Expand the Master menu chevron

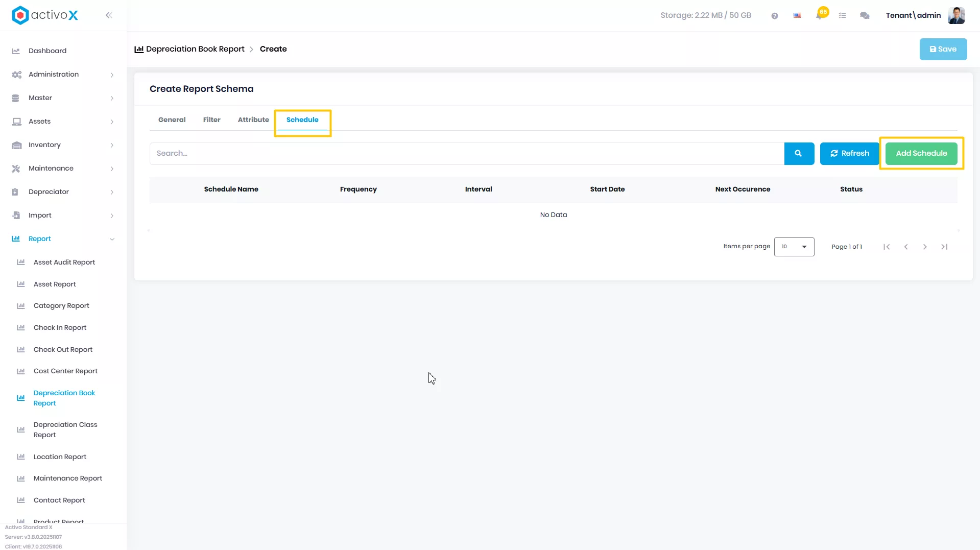coord(112,98)
